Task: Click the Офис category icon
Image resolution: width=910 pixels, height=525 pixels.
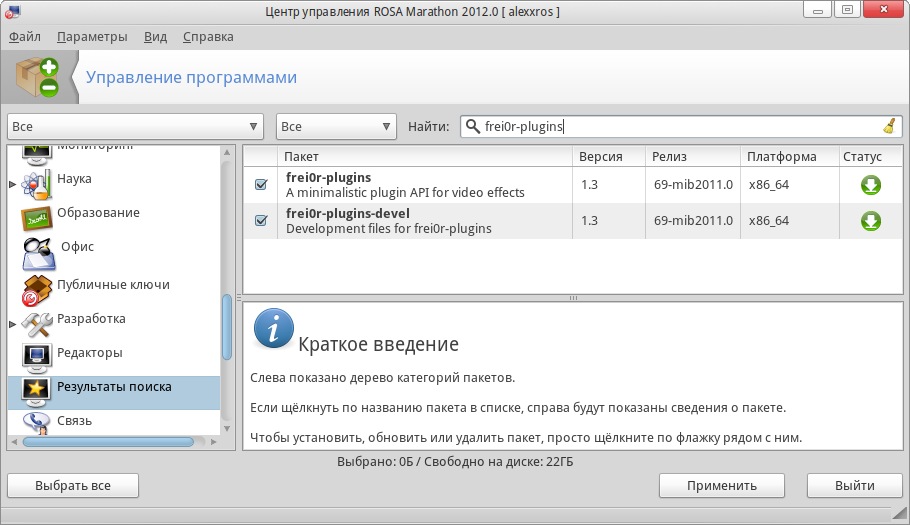Action: [x=38, y=254]
